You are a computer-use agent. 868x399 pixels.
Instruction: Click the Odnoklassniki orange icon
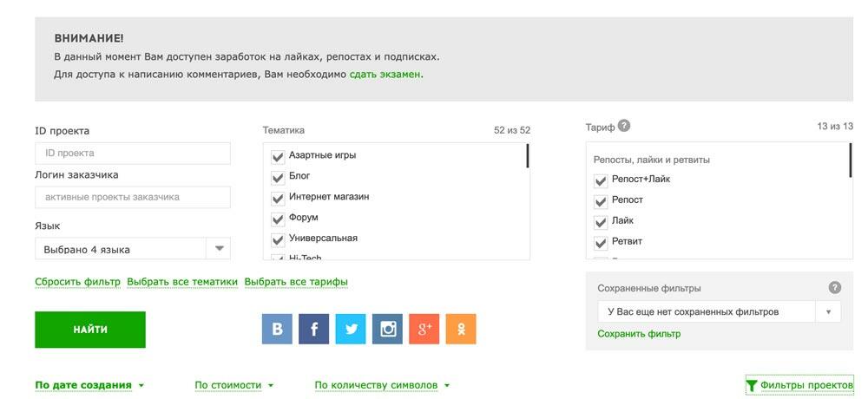[x=461, y=330]
